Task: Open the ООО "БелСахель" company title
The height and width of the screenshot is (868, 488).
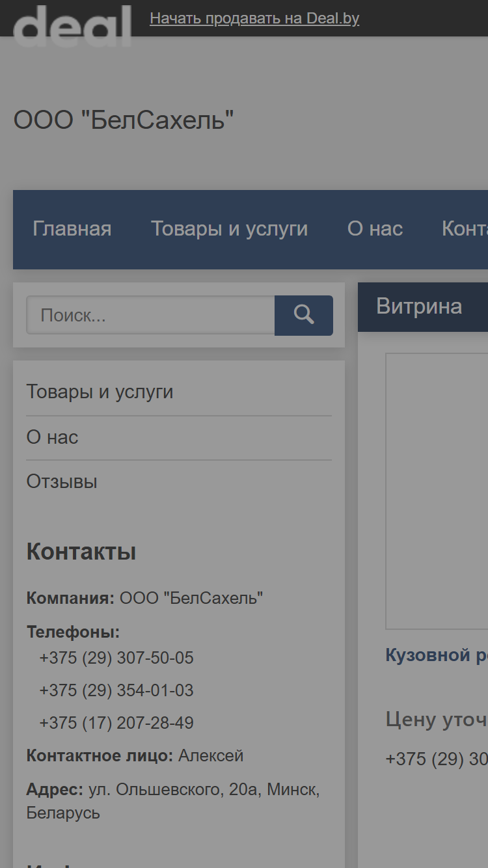Action: [124, 120]
